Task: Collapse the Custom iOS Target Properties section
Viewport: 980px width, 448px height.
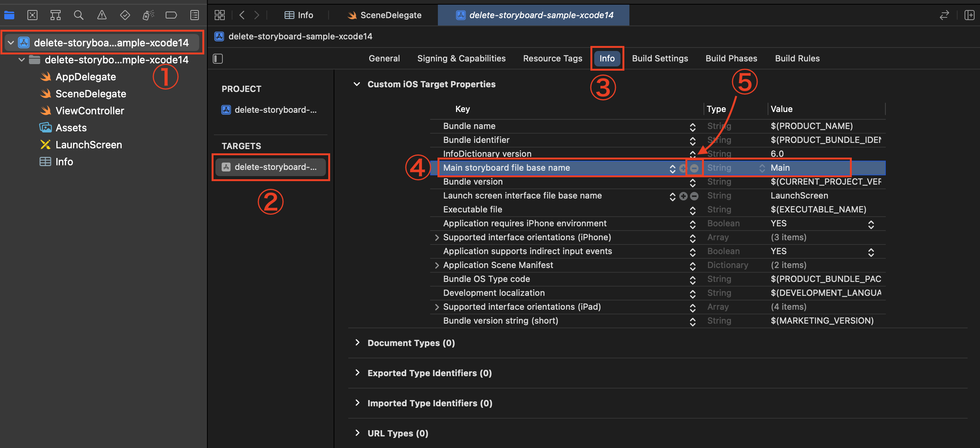Action: coord(357,84)
